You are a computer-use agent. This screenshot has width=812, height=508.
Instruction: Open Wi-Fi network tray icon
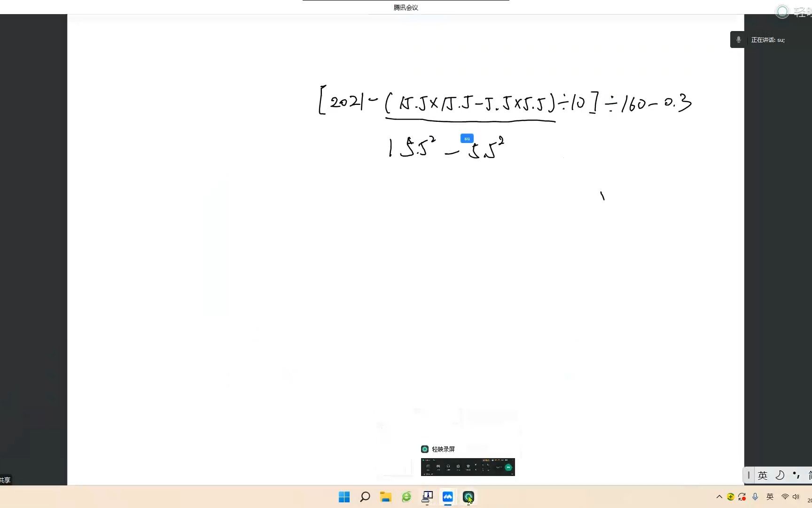point(785,497)
